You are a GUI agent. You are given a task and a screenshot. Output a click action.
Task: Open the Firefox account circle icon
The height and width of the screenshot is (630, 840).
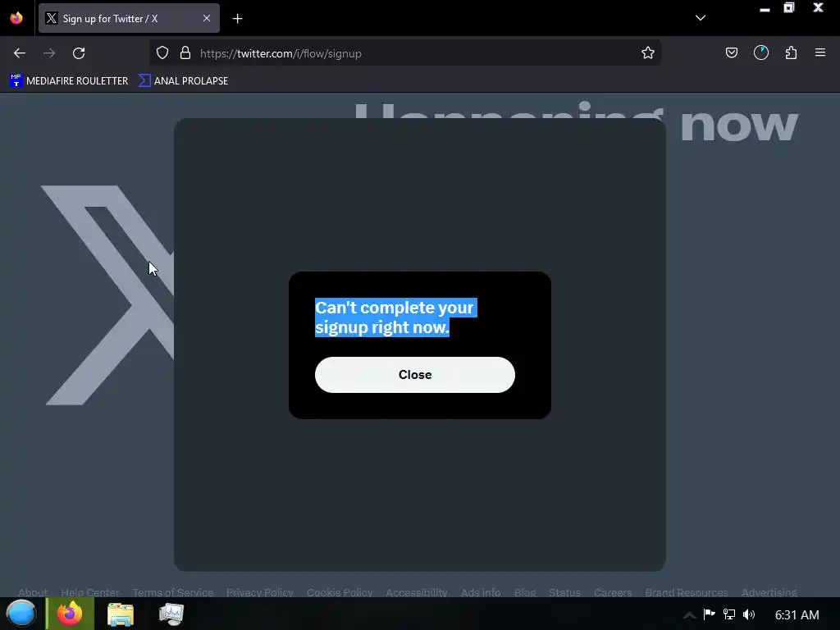[760, 53]
